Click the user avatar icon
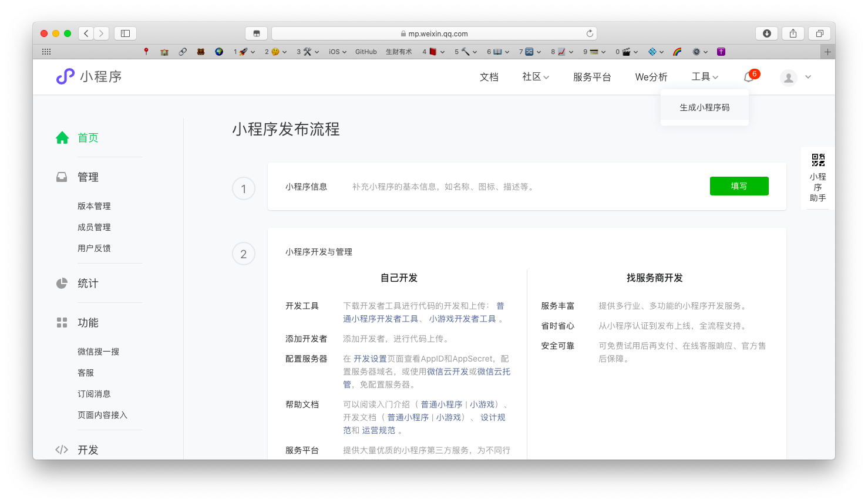868x503 pixels. pos(788,77)
